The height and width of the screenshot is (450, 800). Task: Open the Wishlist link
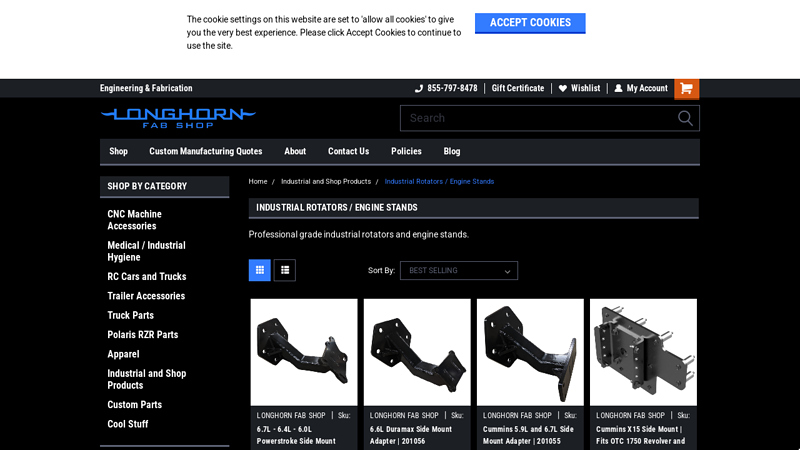click(x=585, y=88)
